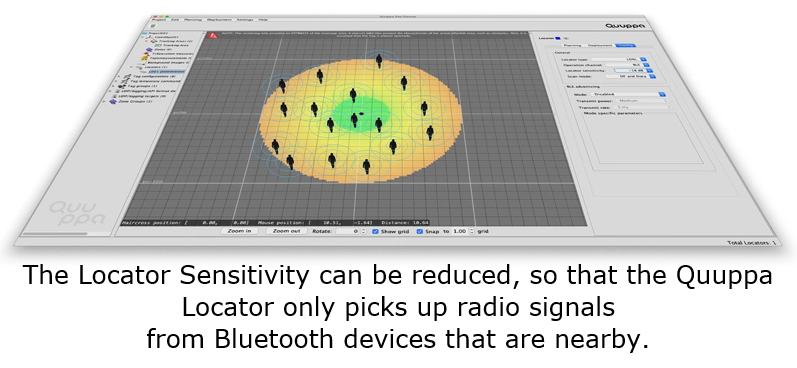Open the Locator sensitivity dropdown
The width and height of the screenshot is (797, 368).
633,71
